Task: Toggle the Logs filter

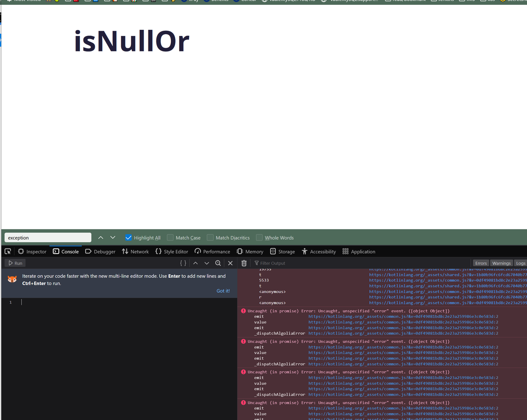Action: click(x=520, y=263)
